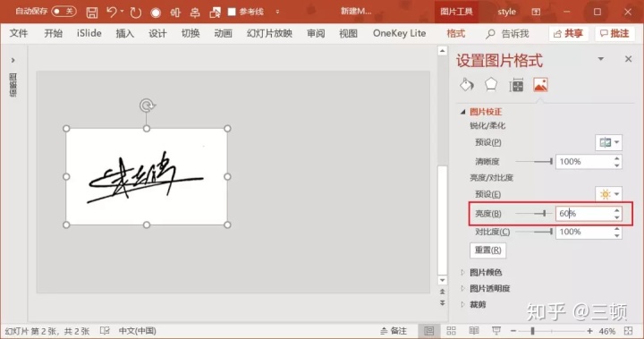Increase 亮度 using the up spinner arrow
Viewport: 644px width, 339px height.
point(617,210)
